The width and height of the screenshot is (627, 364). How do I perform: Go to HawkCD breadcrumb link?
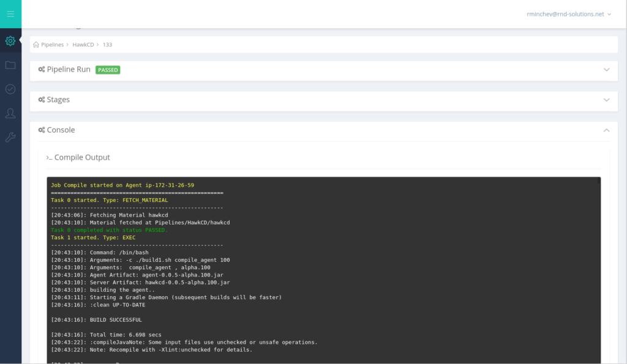[83, 44]
